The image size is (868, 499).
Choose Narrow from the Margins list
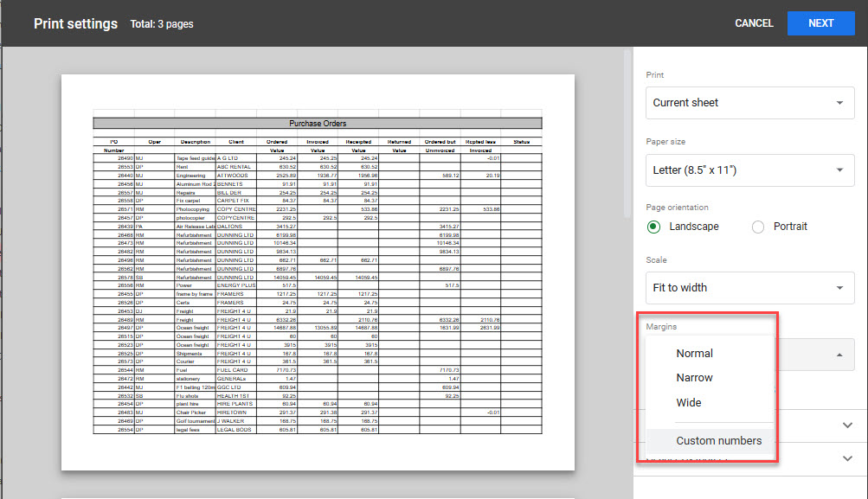[x=694, y=378]
